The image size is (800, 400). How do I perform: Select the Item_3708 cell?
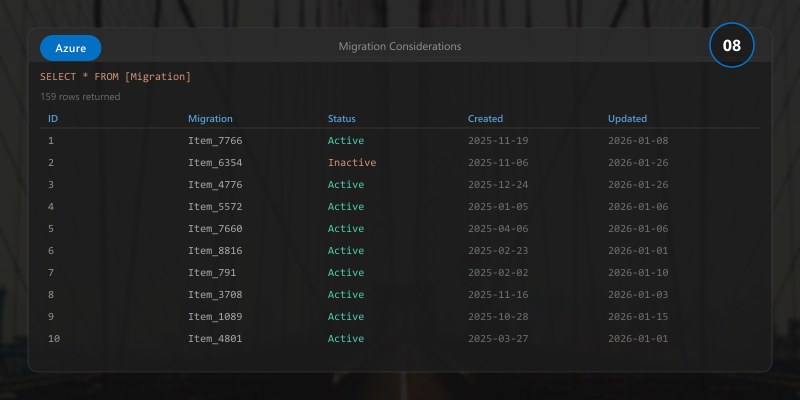coord(215,294)
